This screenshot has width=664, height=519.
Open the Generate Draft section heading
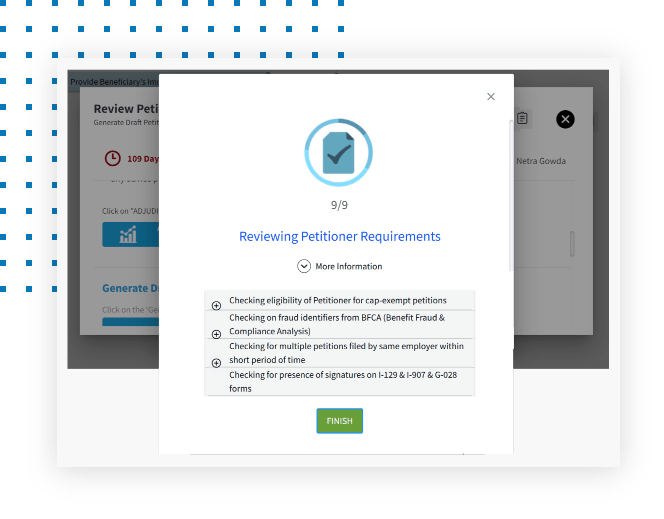[130, 288]
